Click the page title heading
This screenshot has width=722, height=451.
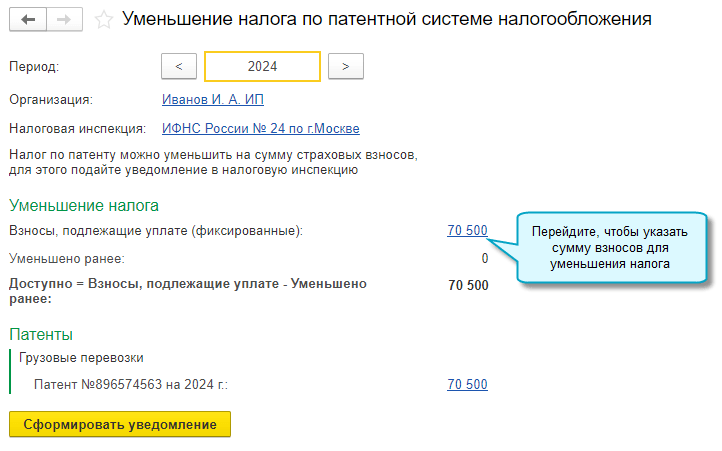pos(386,20)
